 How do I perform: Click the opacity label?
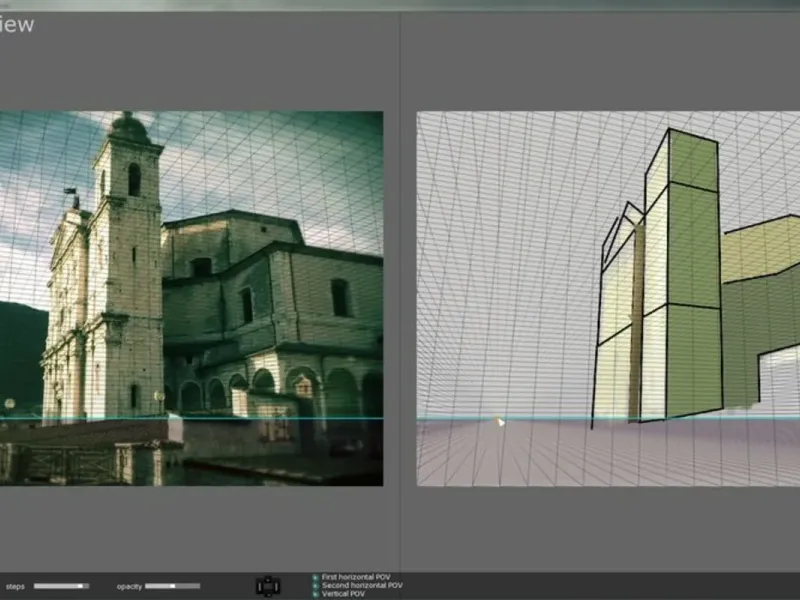(129, 586)
